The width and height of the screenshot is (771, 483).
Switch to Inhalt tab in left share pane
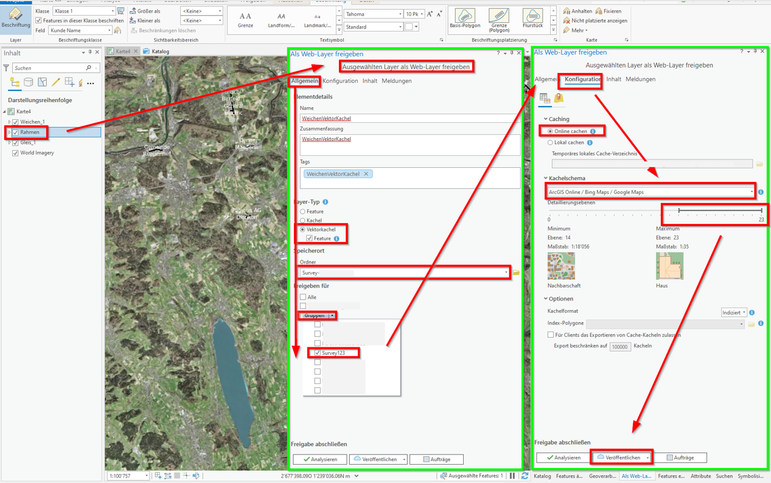click(x=370, y=81)
